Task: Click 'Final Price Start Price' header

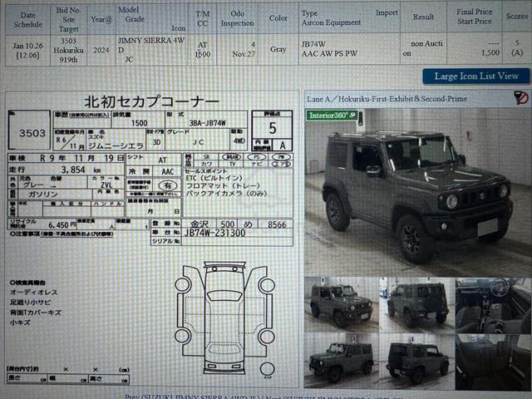Action: click(x=475, y=17)
